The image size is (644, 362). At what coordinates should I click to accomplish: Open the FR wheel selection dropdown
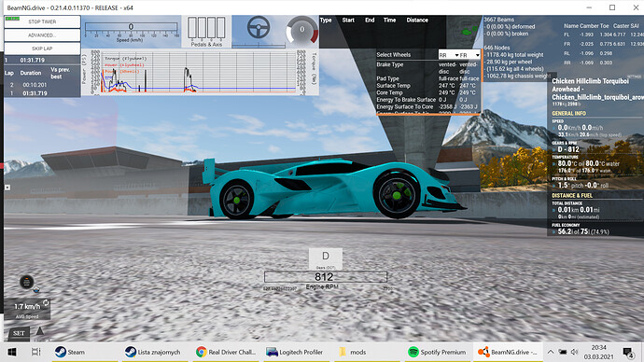tap(469, 55)
